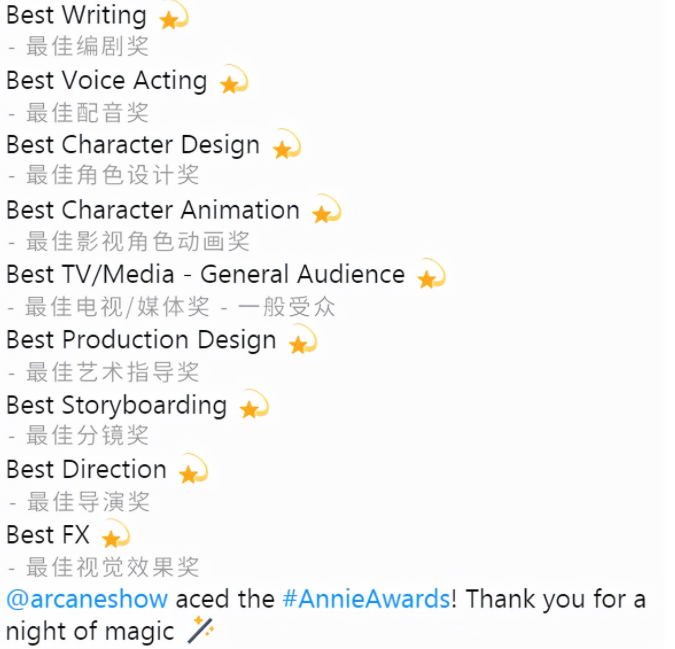Click the translated line 最佳配音奖
This screenshot has height=649, width=675.
87,112
